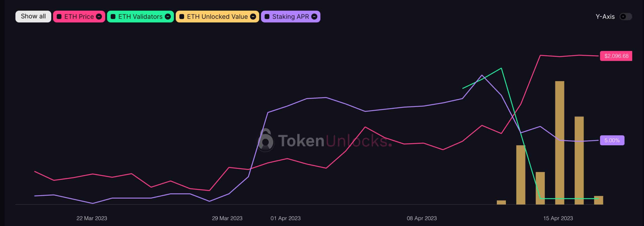The width and height of the screenshot is (644, 226).
Task: Click the Show all button
Action: (33, 17)
